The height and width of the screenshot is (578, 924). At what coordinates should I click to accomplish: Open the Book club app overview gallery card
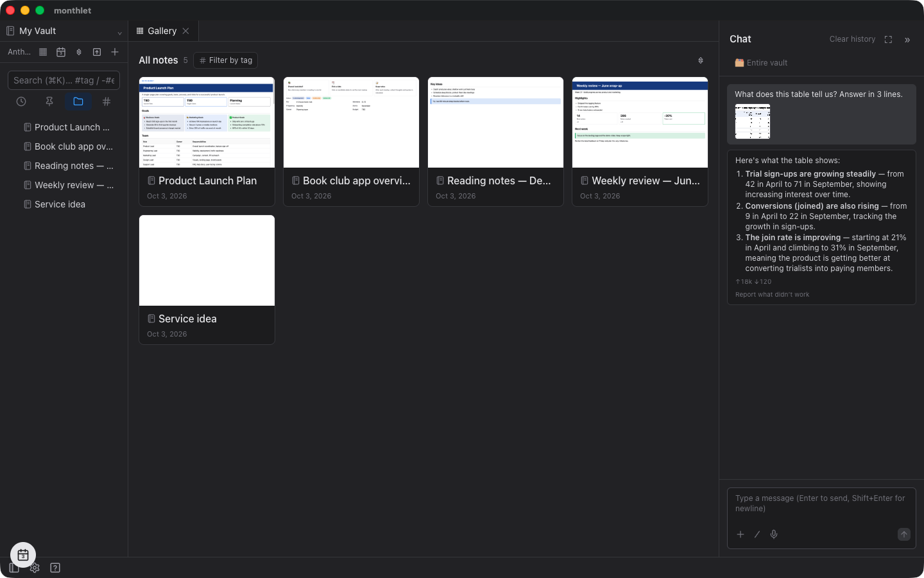[351, 142]
